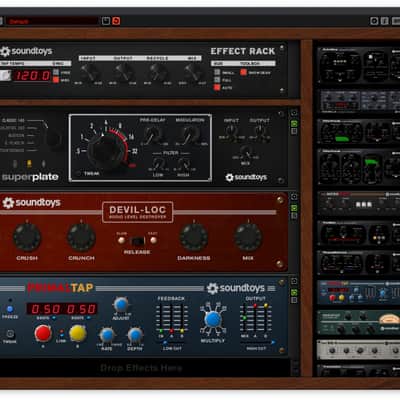This screenshot has width=400, height=400.
Task: Click the SuperPlate Low filter knob
Action: (158, 164)
